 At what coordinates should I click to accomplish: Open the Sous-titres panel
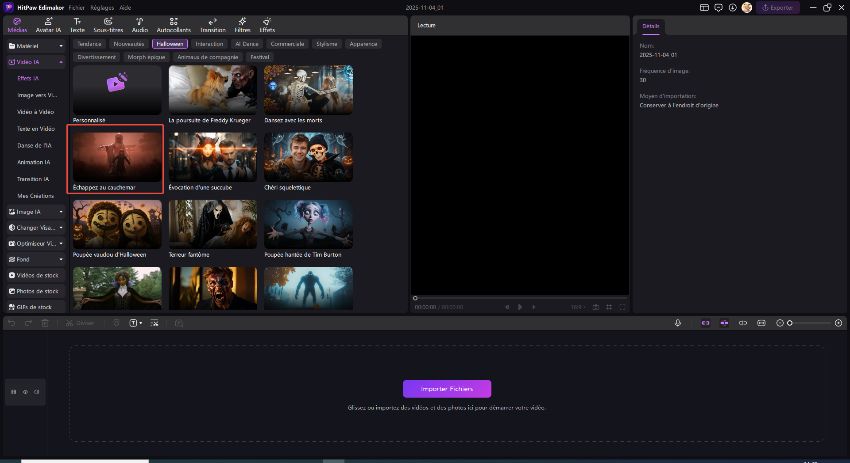(108, 24)
